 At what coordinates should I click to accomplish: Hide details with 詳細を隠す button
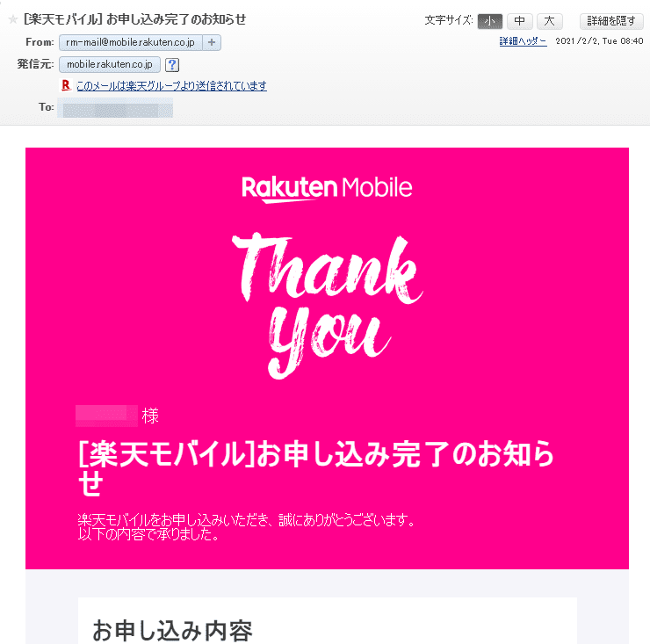pos(611,21)
